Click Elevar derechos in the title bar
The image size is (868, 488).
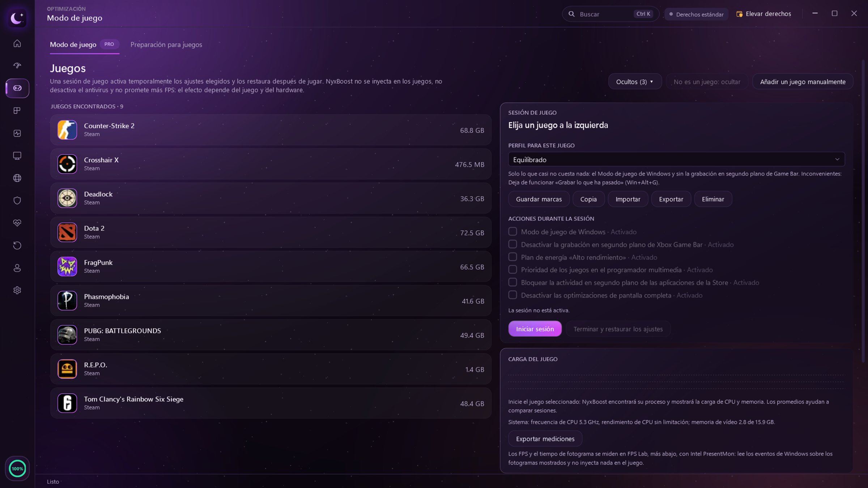[x=763, y=14]
